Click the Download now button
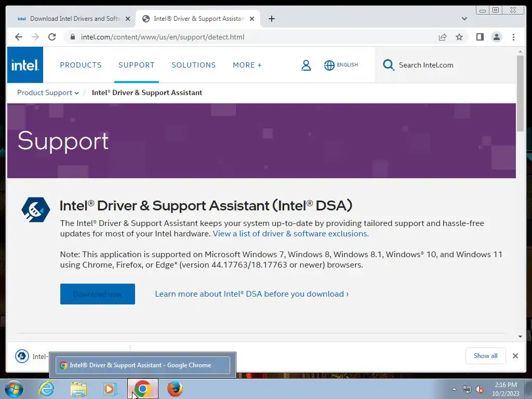 pos(97,294)
